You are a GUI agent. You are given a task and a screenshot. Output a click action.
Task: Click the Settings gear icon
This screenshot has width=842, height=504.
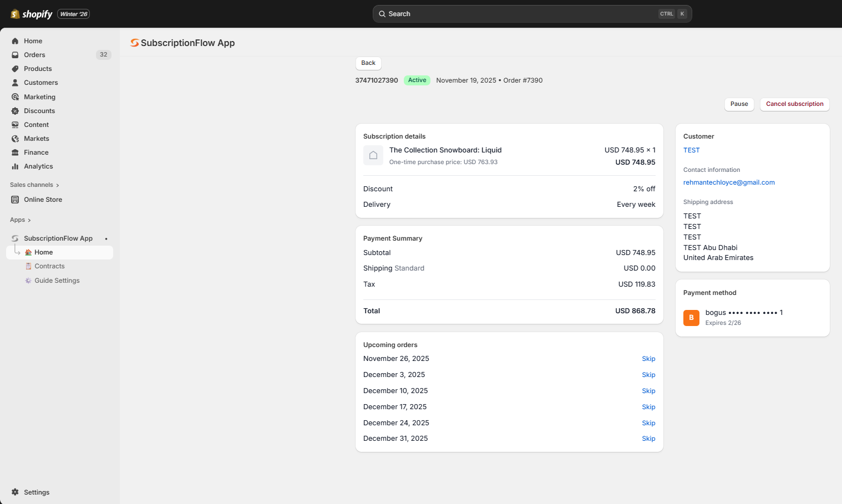[x=15, y=492]
